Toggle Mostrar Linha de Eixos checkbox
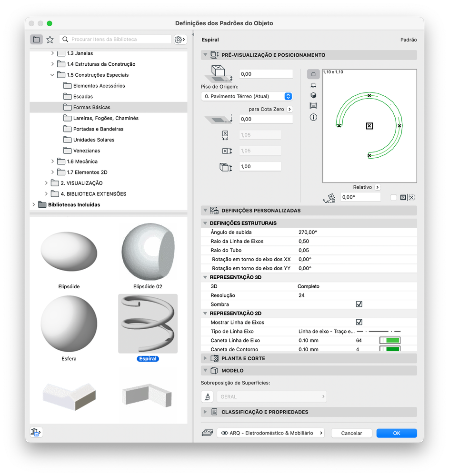The height and width of the screenshot is (476, 449). tap(359, 322)
